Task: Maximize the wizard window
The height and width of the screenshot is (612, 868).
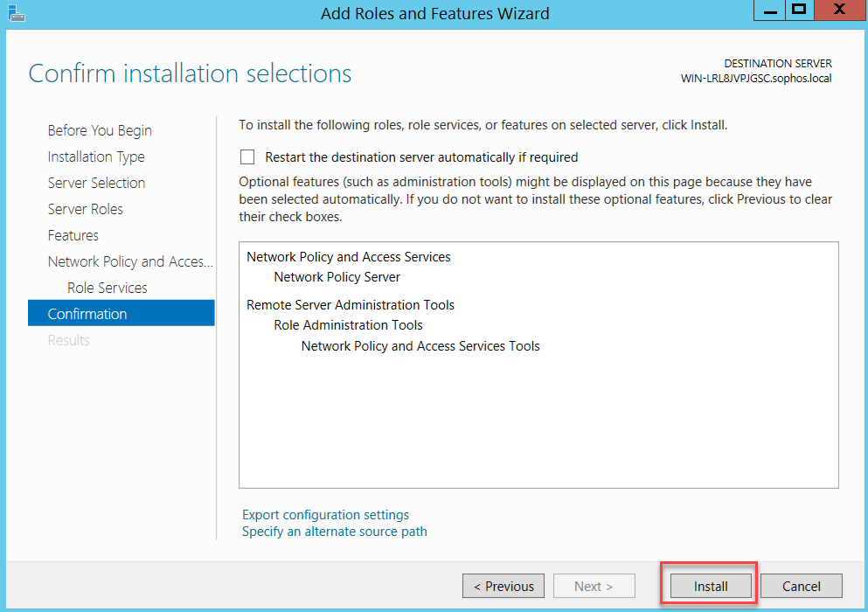Action: point(799,10)
